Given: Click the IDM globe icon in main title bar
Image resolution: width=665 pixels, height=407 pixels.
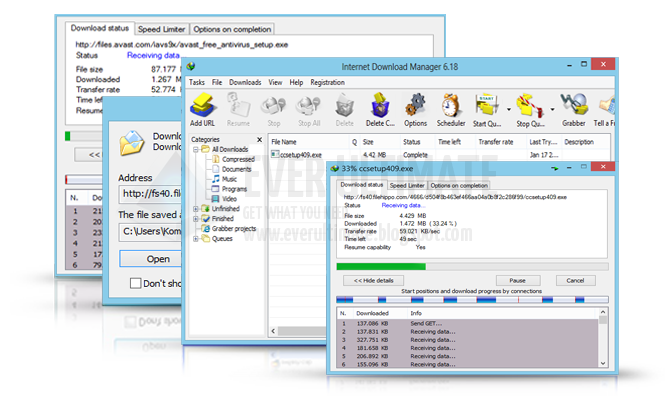Looking at the screenshot, I should (x=190, y=66).
